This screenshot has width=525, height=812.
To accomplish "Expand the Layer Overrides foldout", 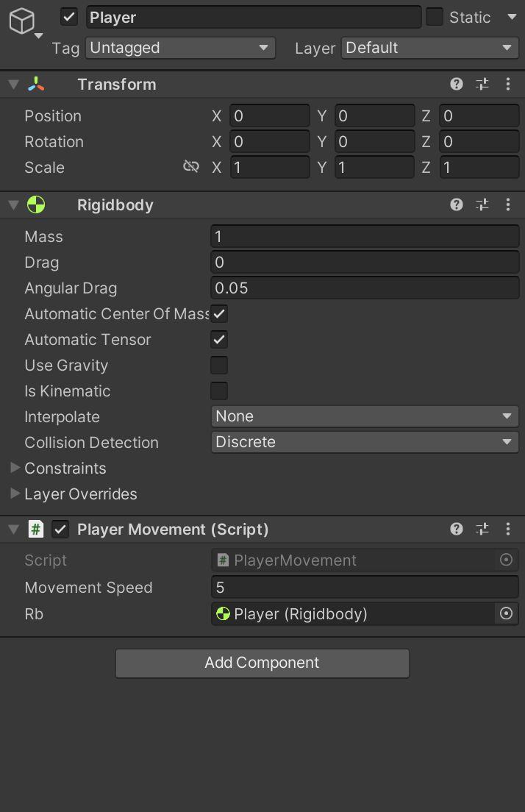I will click(x=15, y=494).
